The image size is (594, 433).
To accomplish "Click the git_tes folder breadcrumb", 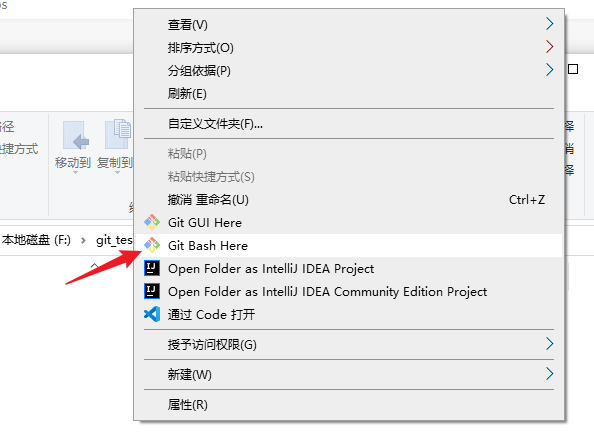I will coord(114,240).
